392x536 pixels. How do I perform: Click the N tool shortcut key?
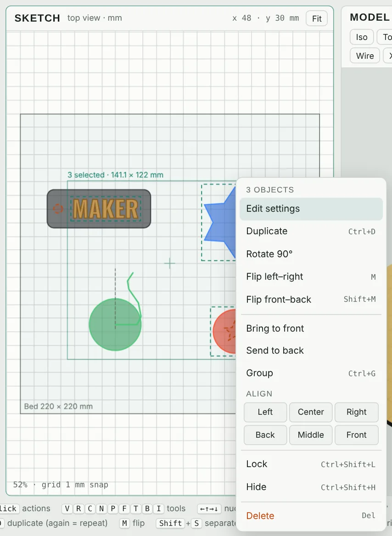point(101,508)
